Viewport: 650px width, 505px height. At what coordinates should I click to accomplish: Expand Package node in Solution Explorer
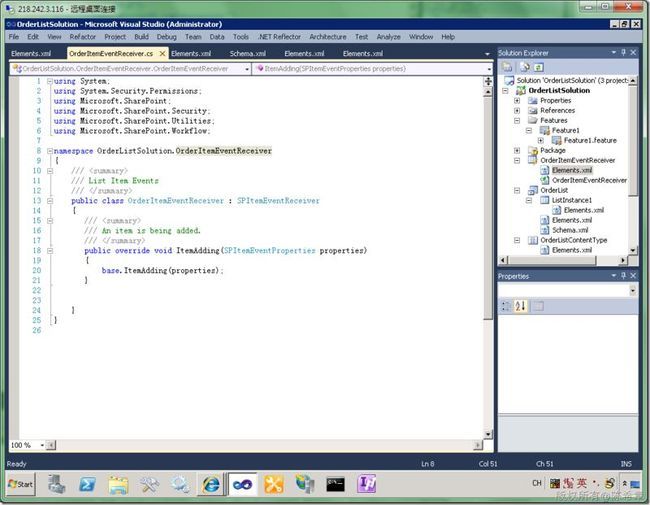point(517,151)
